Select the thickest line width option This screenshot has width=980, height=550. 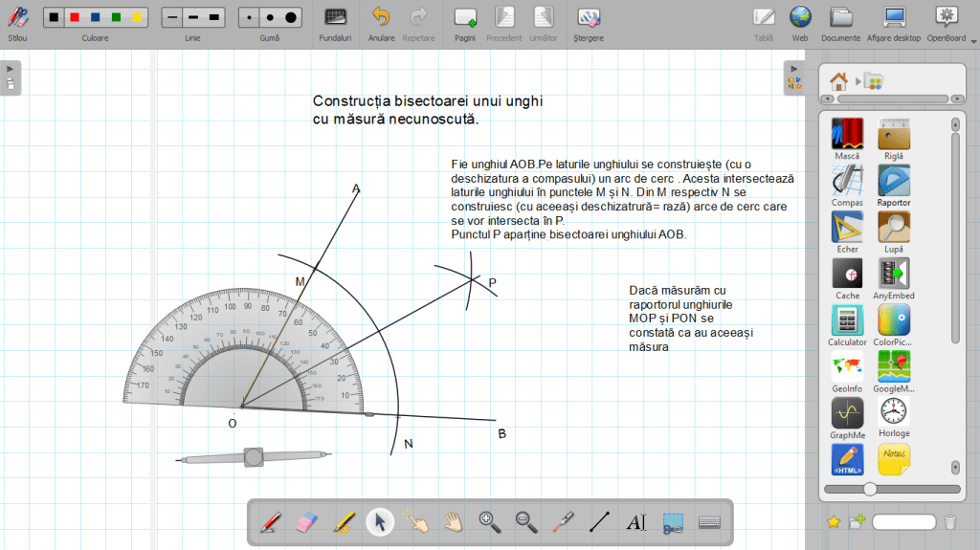(x=214, y=17)
